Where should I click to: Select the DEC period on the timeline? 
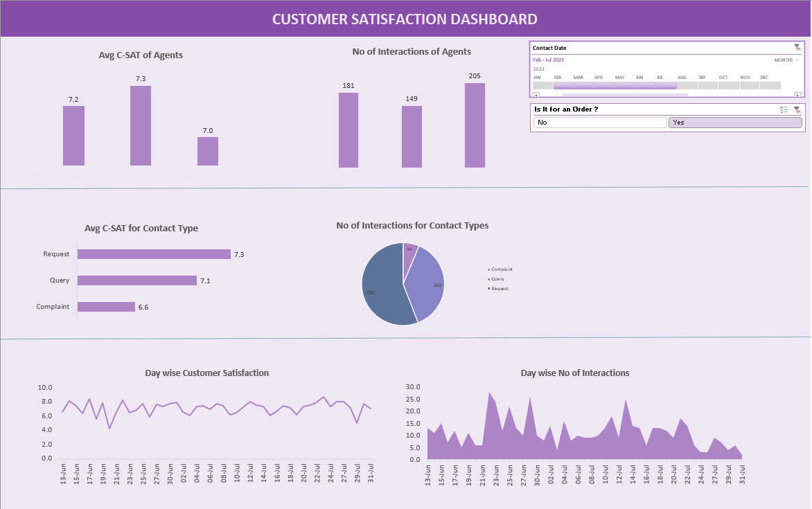(770, 85)
